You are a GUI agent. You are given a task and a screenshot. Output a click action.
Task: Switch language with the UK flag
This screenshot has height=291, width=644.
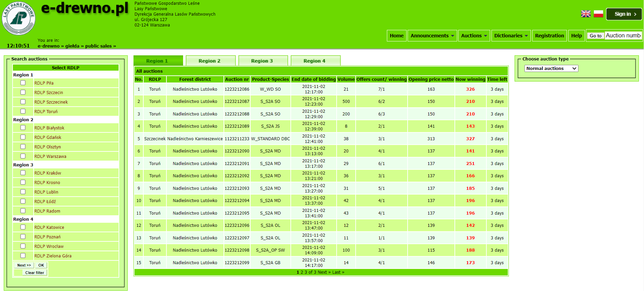586,14
